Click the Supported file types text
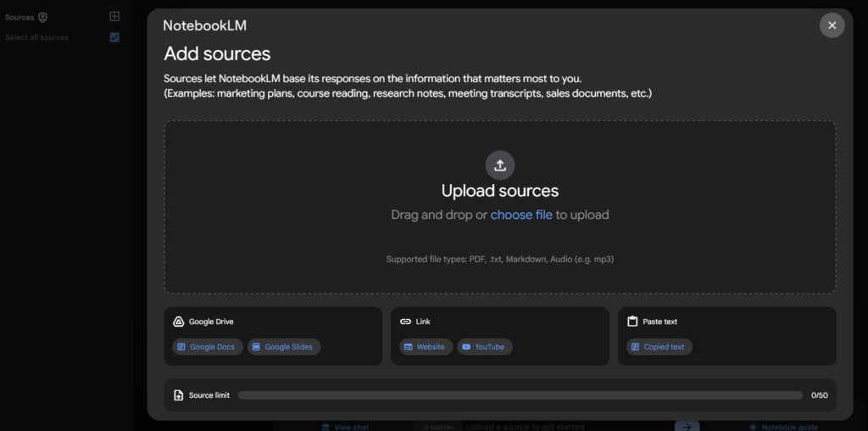Image resolution: width=868 pixels, height=431 pixels. (500, 260)
